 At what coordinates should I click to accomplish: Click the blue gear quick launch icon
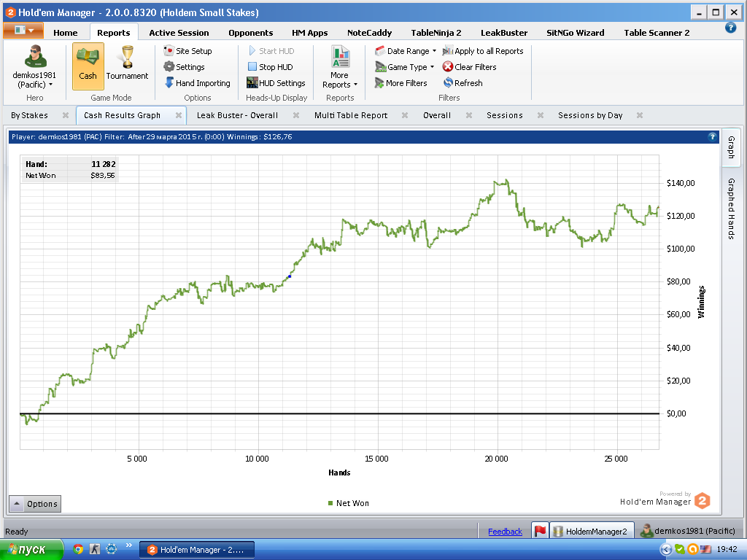pyautogui.click(x=111, y=549)
